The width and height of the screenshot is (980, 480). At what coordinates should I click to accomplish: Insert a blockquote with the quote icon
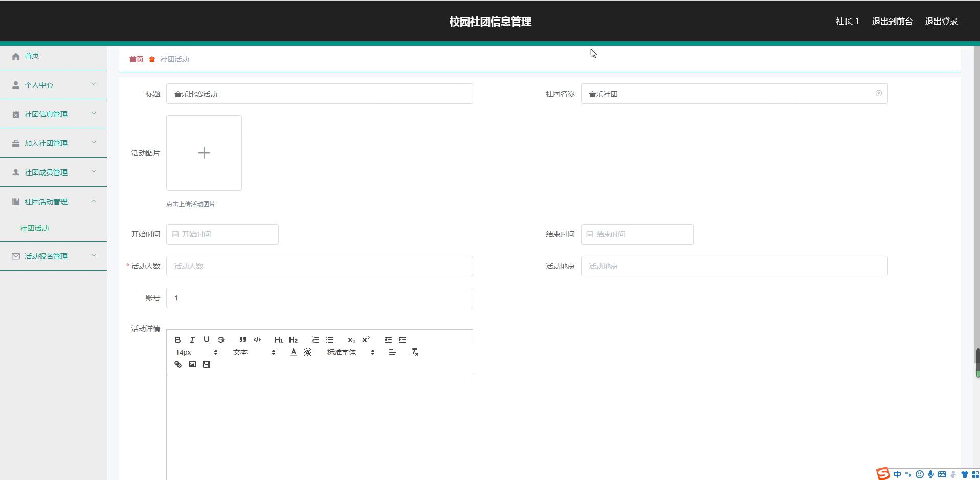(x=243, y=340)
